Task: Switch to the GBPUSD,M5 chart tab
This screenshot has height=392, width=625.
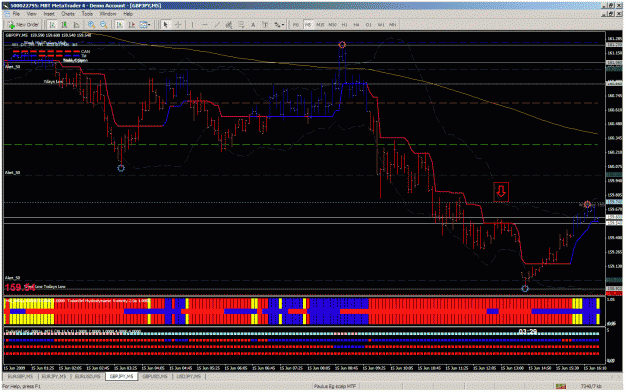Action: coord(155,376)
